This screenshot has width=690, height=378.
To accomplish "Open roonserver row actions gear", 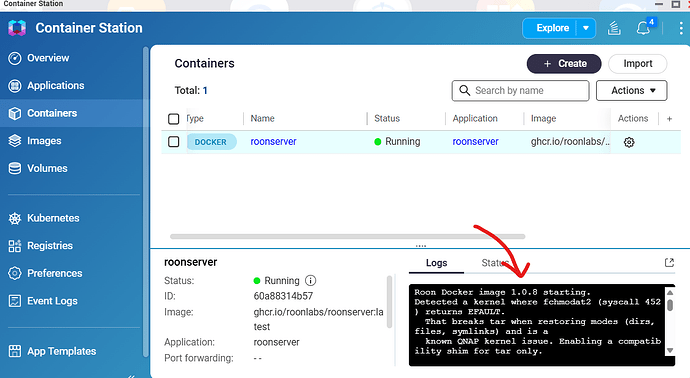I will [x=629, y=142].
